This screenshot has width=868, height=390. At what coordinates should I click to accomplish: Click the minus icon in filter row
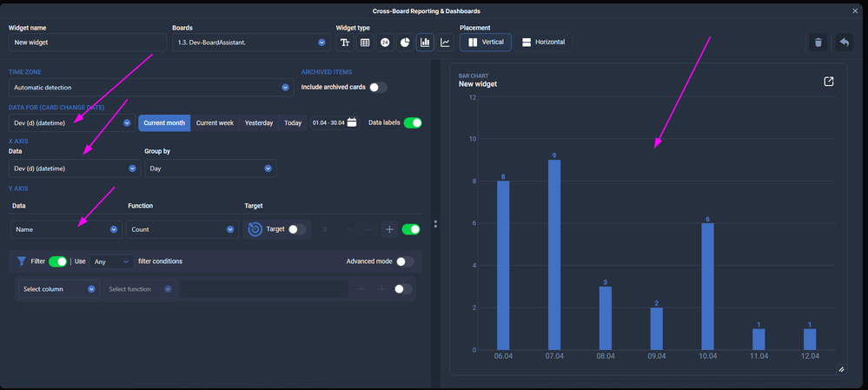(x=361, y=289)
